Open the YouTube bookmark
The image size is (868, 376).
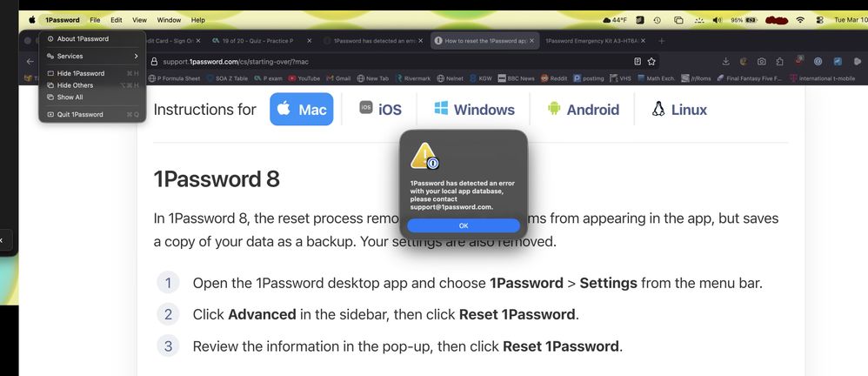304,78
